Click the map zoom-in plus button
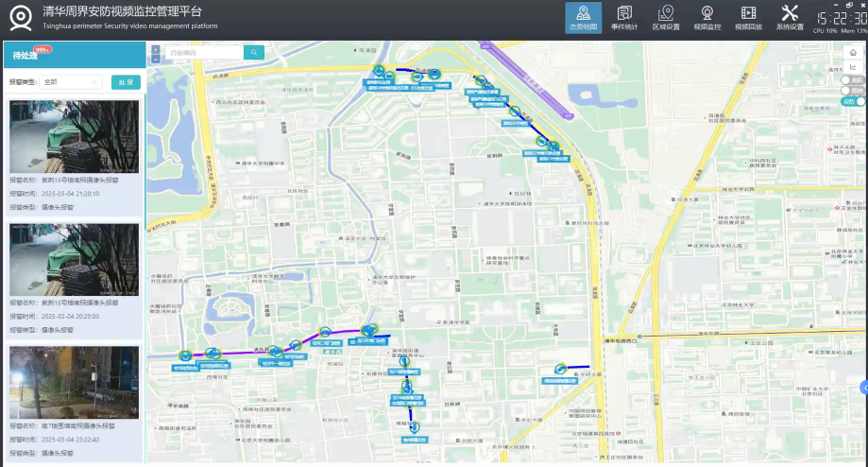 pos(156,49)
